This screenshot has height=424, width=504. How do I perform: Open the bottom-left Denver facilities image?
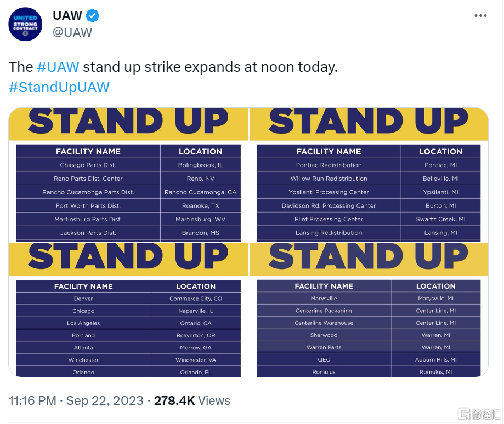click(x=128, y=310)
